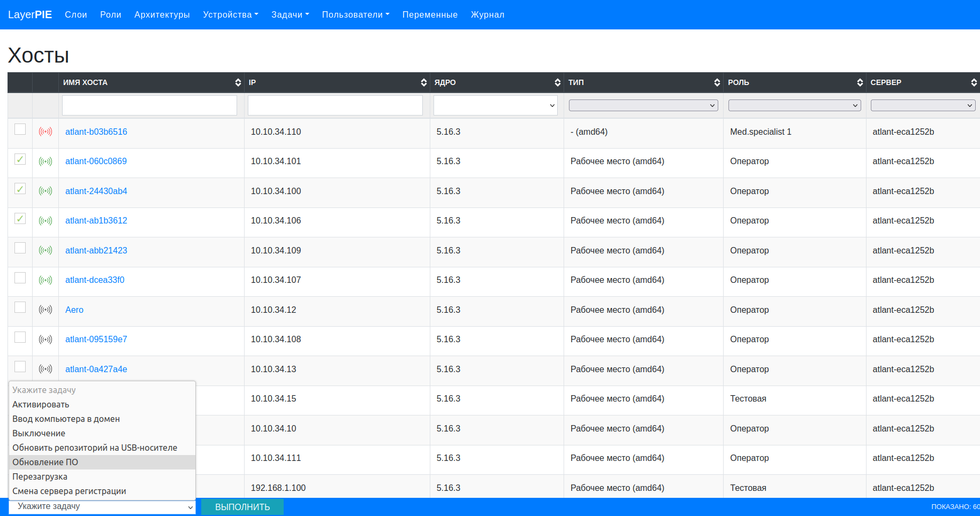Select Перезагрузка task option

tap(102, 477)
